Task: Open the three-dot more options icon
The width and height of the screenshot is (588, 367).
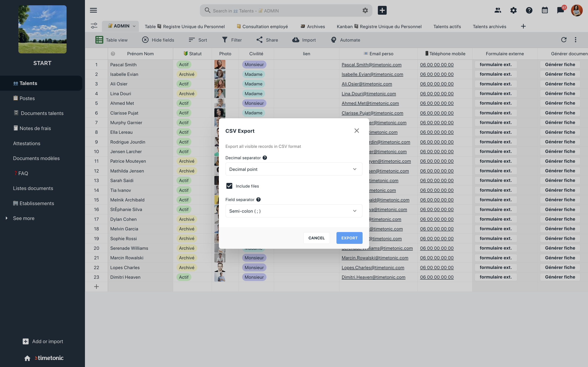Action: tap(575, 40)
